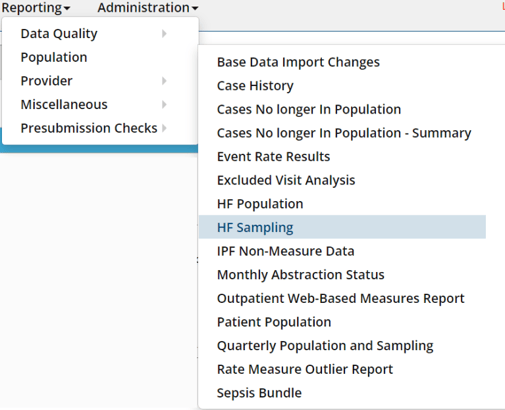This screenshot has height=410, width=505.
Task: Open Quarterly Population and Sampling
Action: [342, 346]
